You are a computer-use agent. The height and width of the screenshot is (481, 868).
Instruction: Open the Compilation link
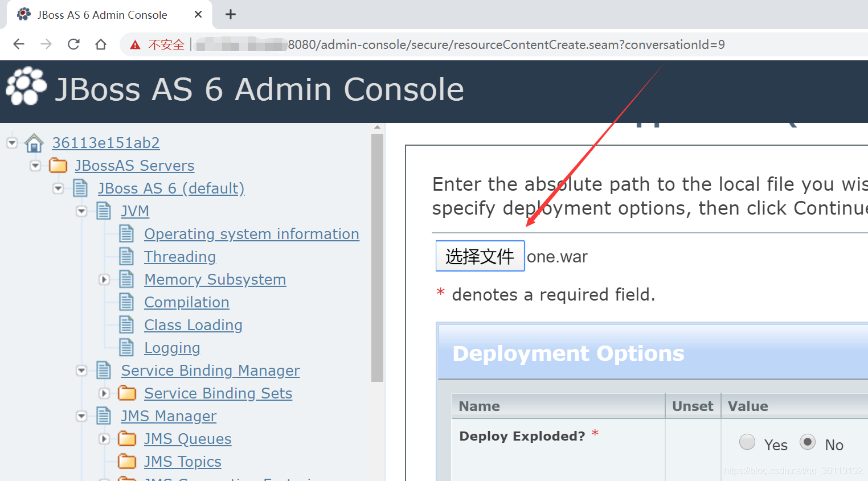[x=187, y=302]
